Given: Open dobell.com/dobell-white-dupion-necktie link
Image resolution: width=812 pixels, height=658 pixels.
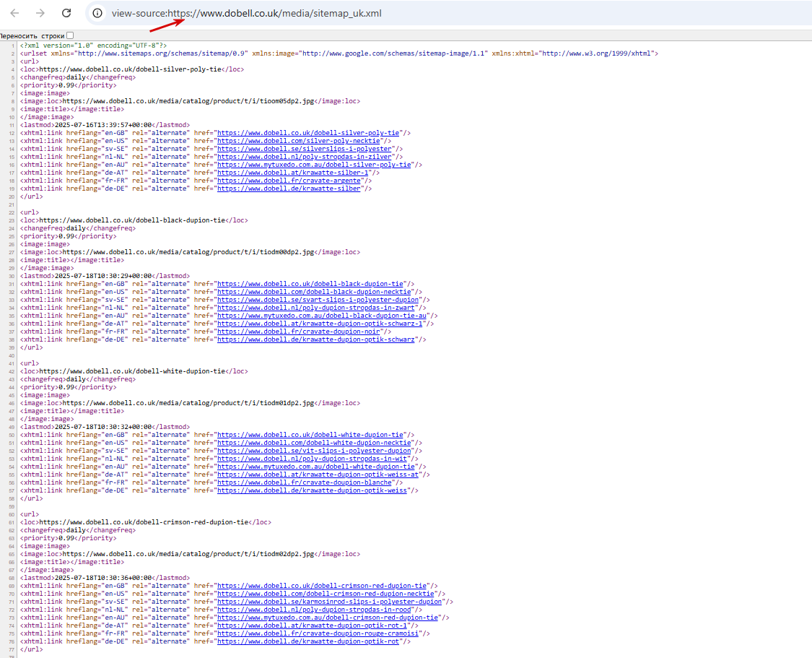Looking at the screenshot, I should click(x=314, y=443).
